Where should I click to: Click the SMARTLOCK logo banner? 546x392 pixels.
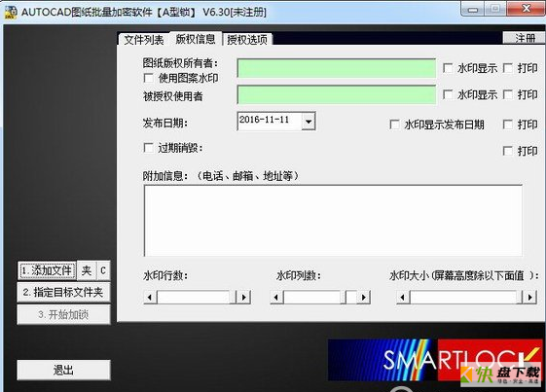tap(436, 360)
